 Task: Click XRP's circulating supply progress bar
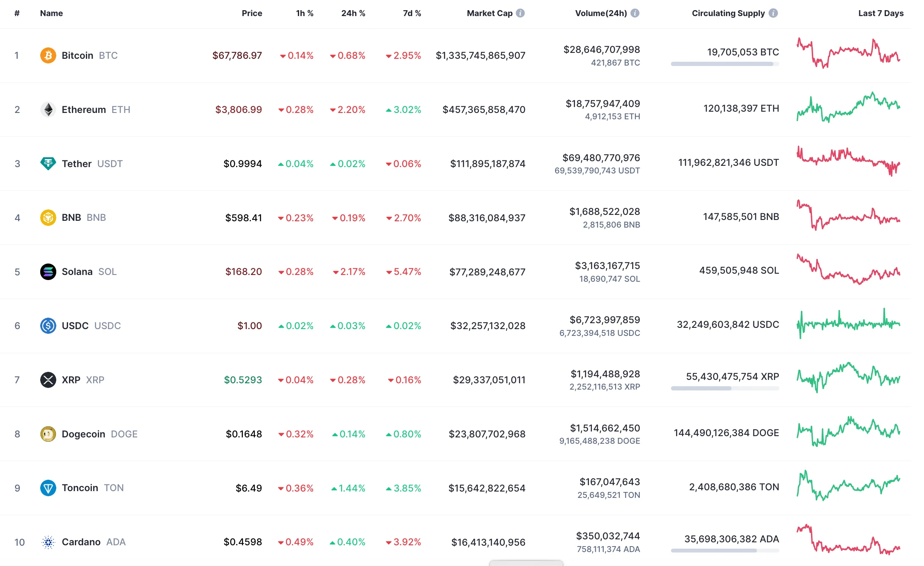pos(724,388)
